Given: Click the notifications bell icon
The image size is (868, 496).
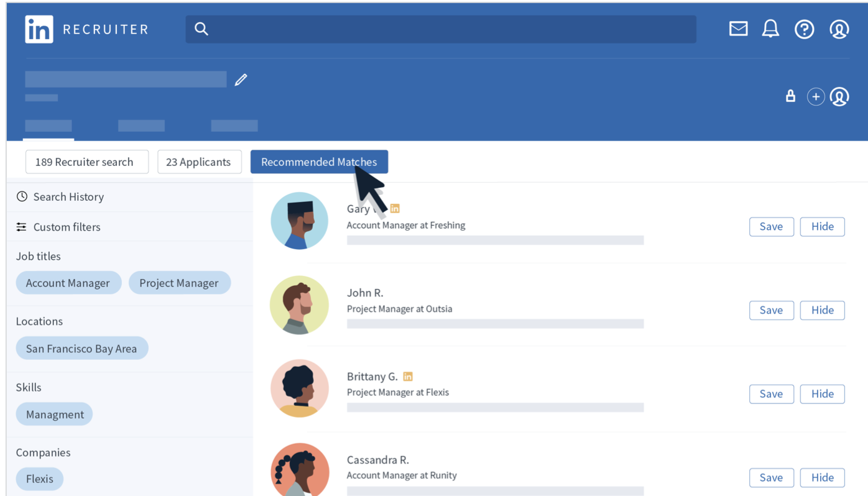Looking at the screenshot, I should (x=770, y=28).
